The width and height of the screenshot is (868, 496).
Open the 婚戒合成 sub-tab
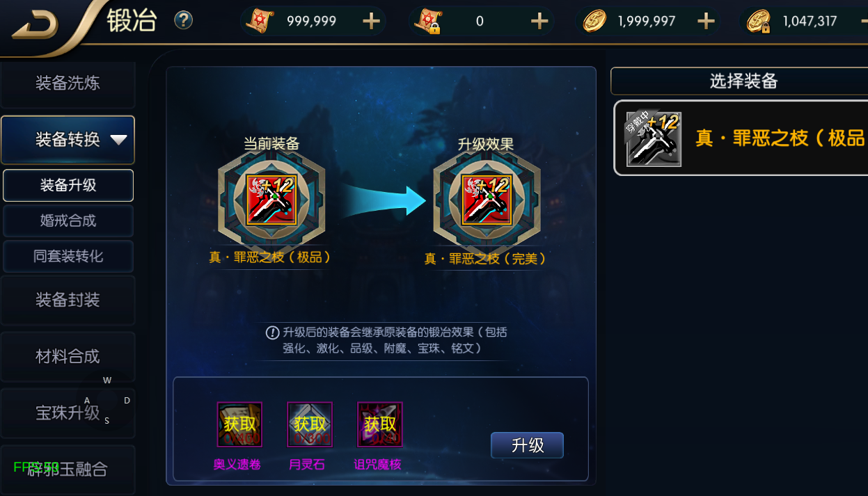[68, 221]
